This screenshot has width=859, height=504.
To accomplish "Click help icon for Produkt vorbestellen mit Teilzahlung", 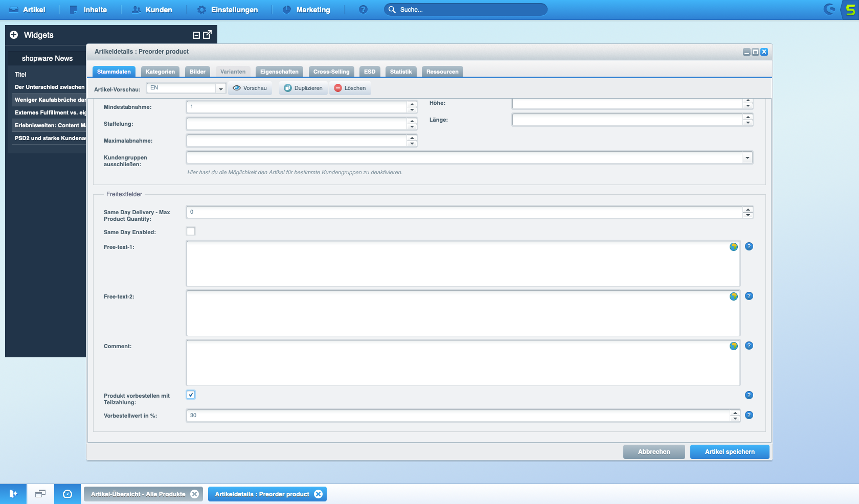I will [749, 395].
